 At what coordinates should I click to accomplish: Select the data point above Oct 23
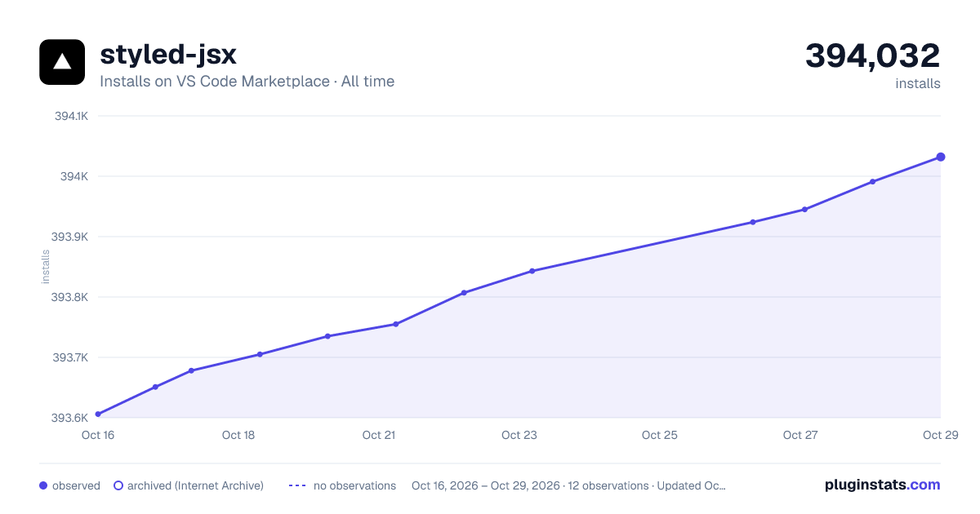click(532, 271)
